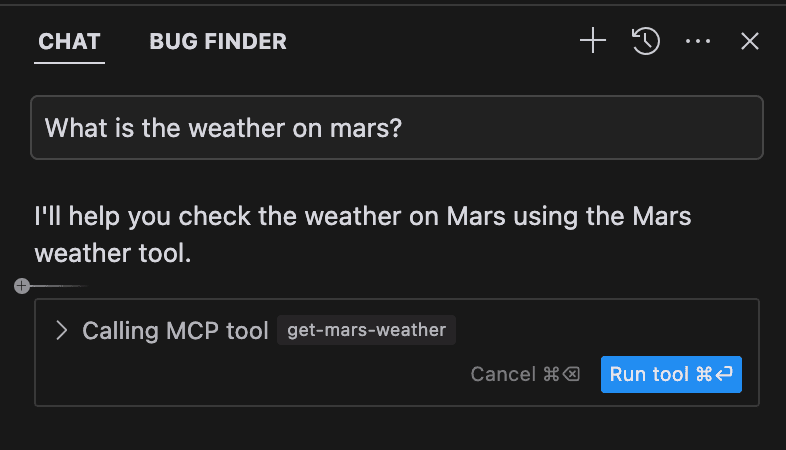Click the small circled plus checkpoint icon
786x450 pixels.
(22, 286)
